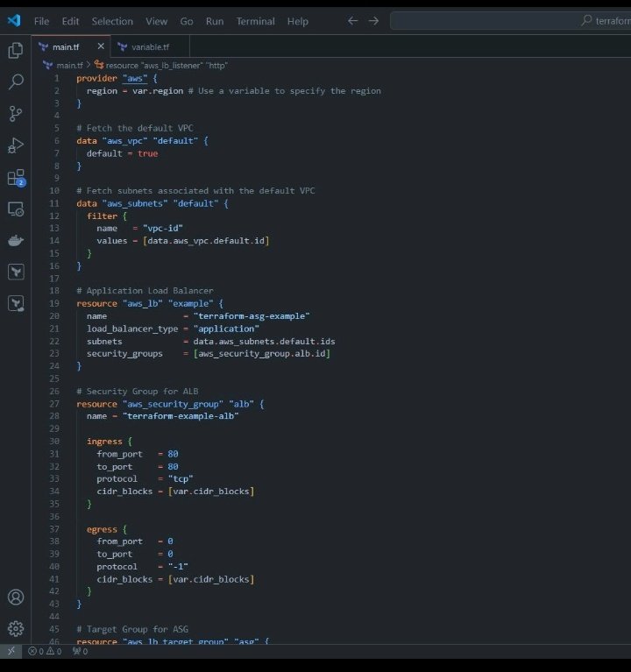
Task: Click line number 1 in gutter
Action: tap(57, 79)
